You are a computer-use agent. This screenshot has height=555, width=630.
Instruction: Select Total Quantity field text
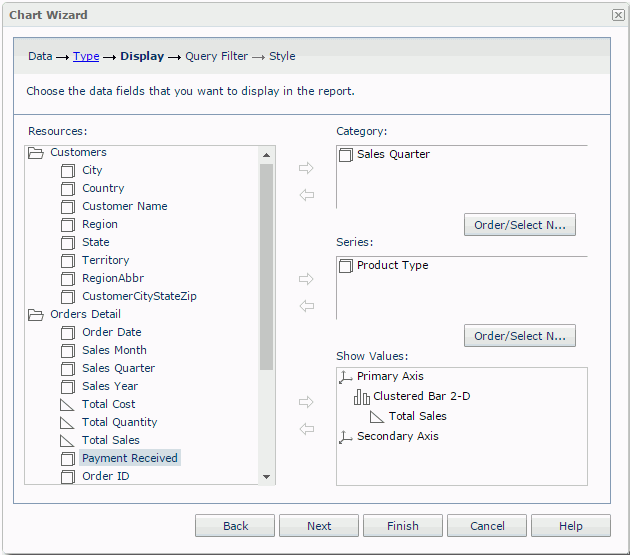click(120, 422)
